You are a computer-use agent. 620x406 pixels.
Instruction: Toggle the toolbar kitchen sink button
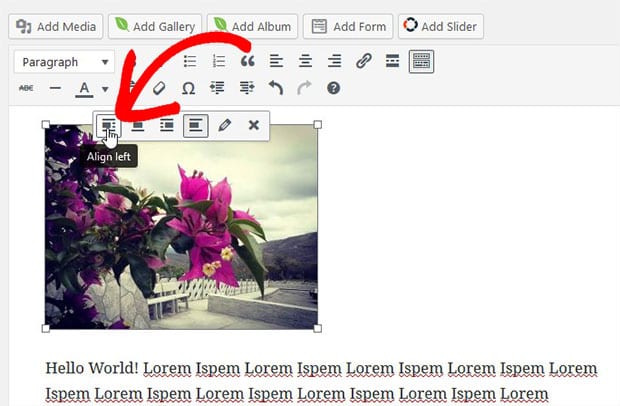click(x=422, y=61)
